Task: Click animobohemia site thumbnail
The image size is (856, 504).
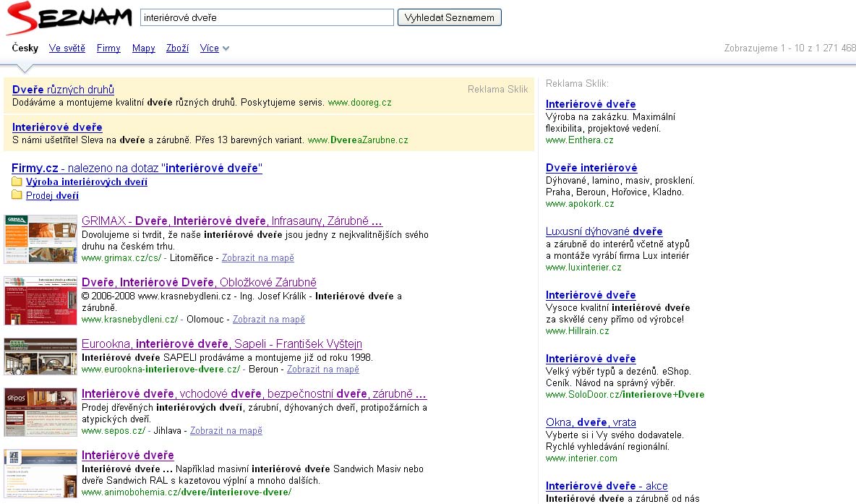Action: click(40, 474)
